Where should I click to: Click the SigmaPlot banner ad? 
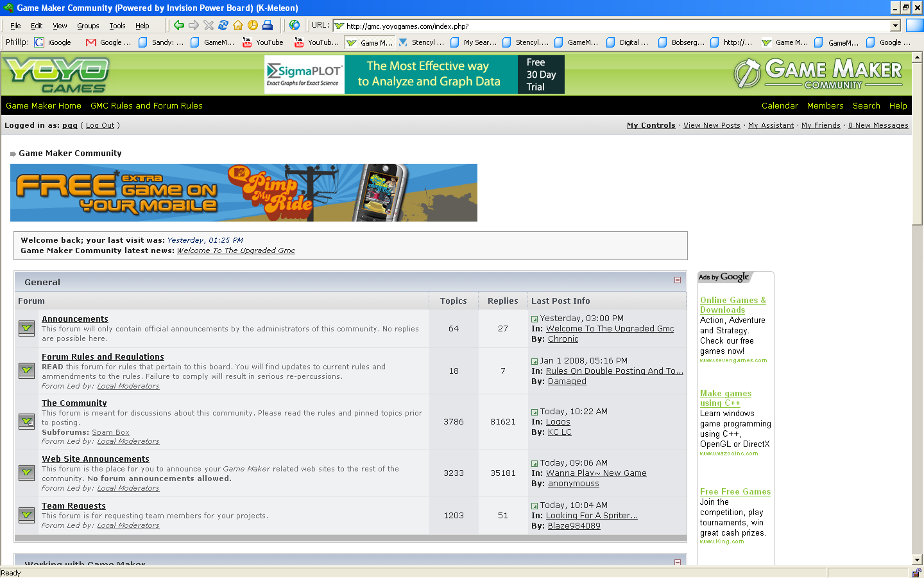(415, 74)
